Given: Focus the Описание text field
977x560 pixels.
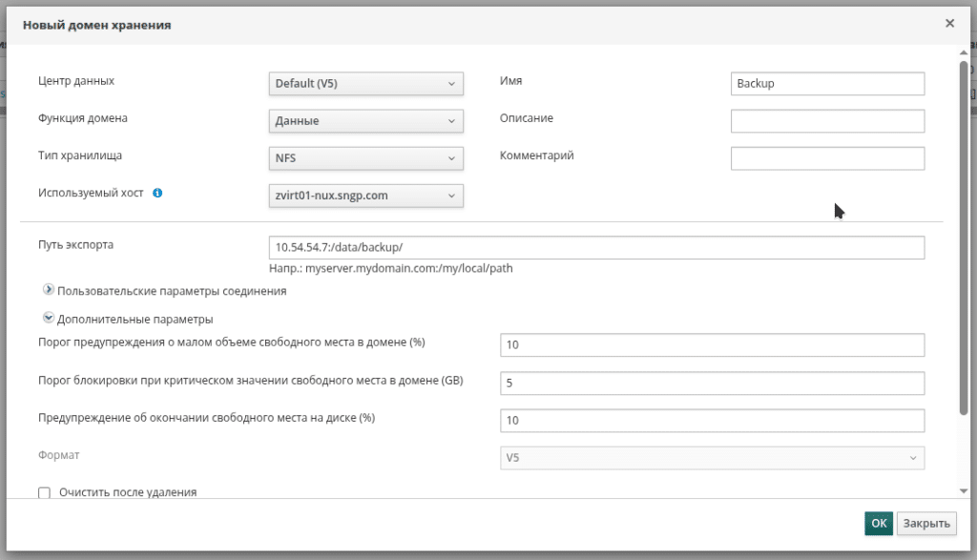Looking at the screenshot, I should click(827, 121).
